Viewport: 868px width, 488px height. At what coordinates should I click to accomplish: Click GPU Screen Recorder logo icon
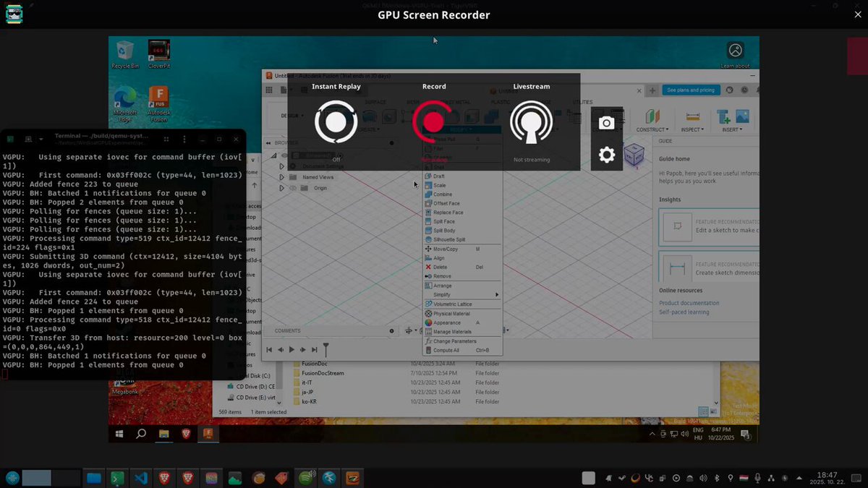click(14, 14)
